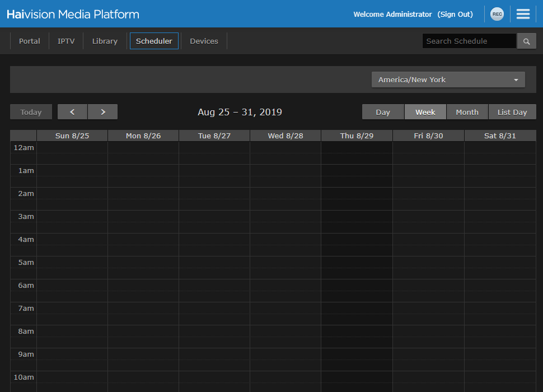Open the Devices tab
Viewport: 543px width, 392px height.
tap(204, 40)
